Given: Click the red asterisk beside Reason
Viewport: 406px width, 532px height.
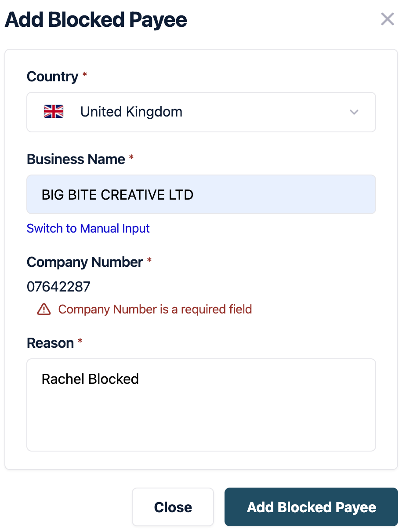Looking at the screenshot, I should (x=80, y=342).
